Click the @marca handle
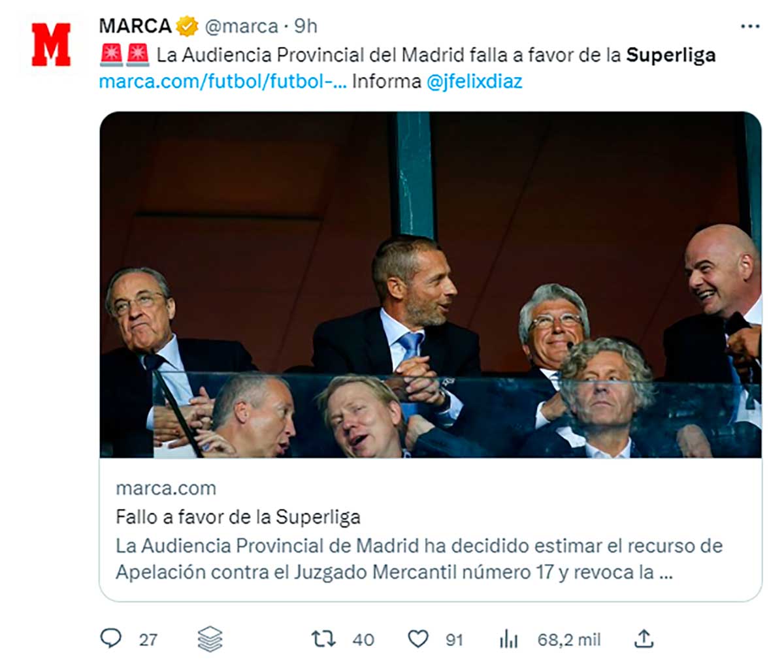This screenshot has width=784, height=672. (241, 26)
